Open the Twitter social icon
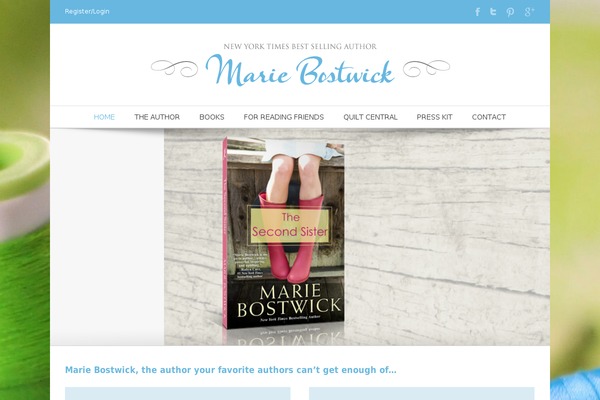 [x=493, y=12]
